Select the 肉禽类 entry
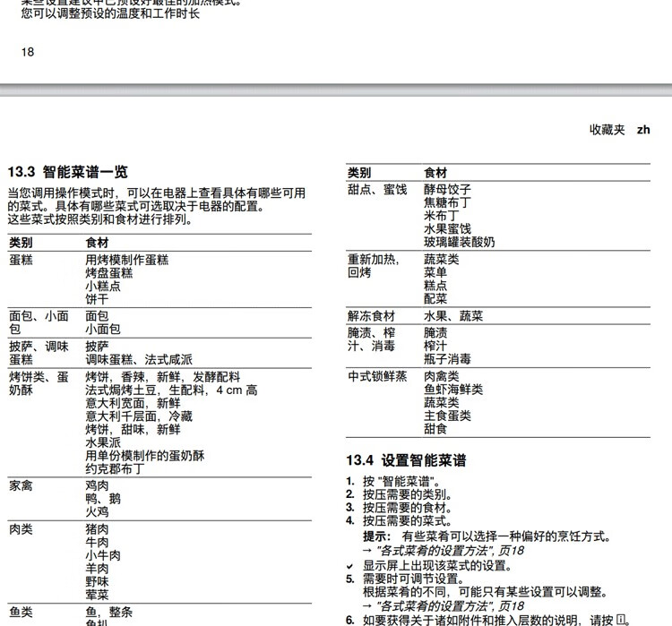672x626 pixels. 442,376
